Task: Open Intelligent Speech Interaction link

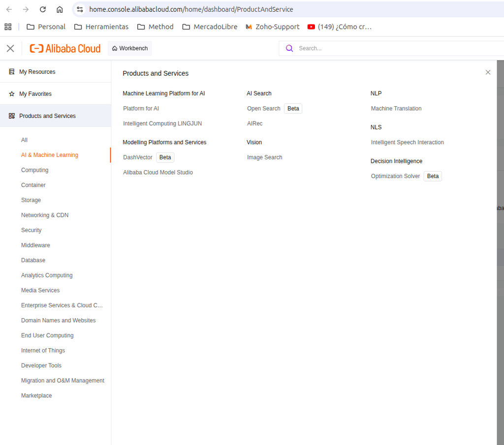Action: click(x=407, y=142)
